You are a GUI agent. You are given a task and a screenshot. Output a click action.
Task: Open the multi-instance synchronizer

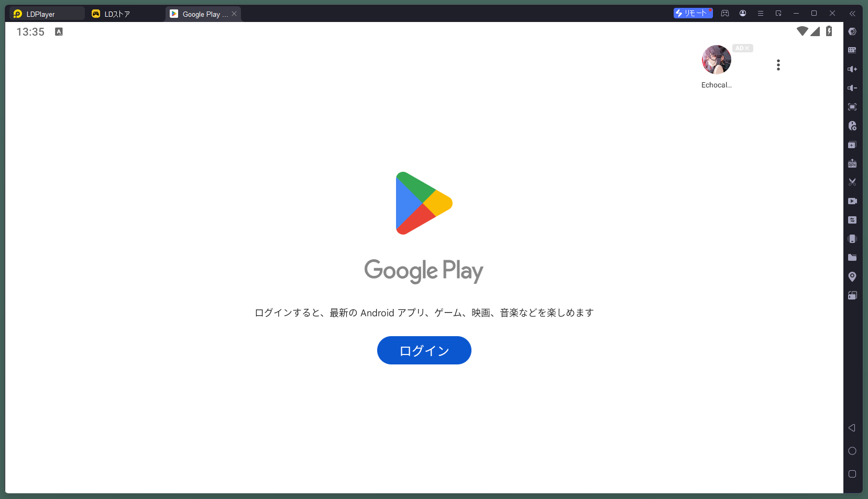[x=853, y=219]
